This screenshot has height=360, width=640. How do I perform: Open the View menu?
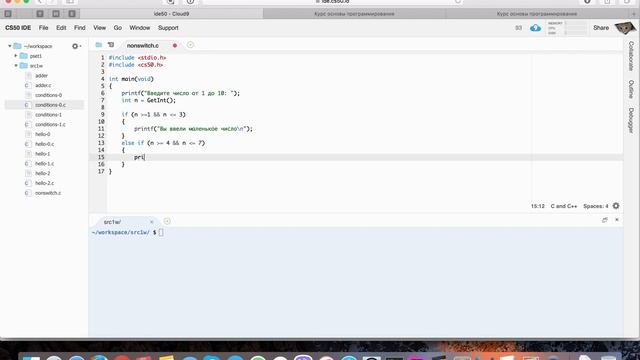click(x=99, y=28)
